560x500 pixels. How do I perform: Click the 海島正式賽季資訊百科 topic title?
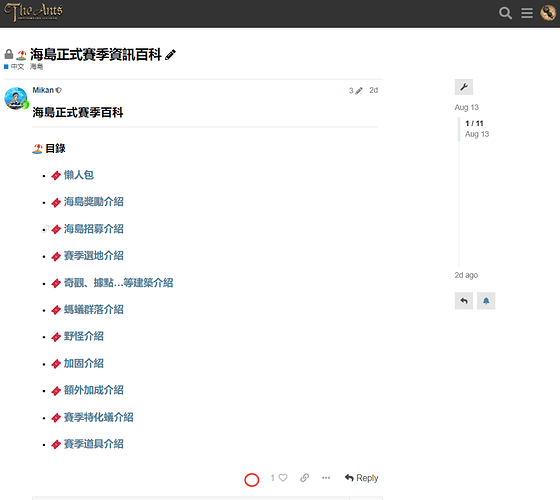point(96,55)
